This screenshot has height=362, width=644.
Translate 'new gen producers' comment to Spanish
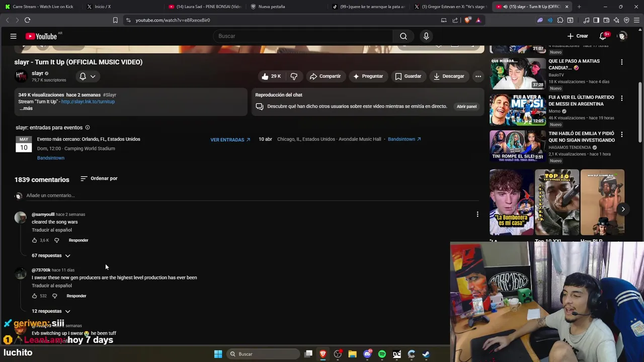[52, 286]
